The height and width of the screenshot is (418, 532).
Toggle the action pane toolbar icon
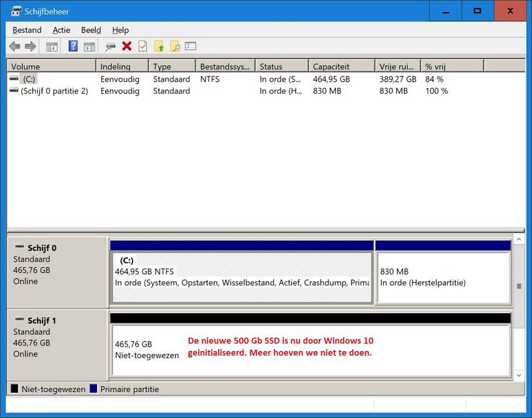point(89,47)
